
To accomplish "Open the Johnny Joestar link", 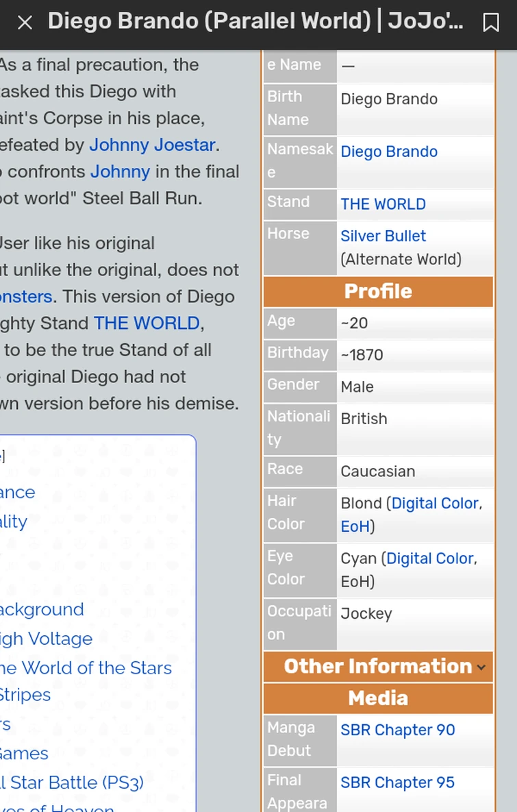I will [152, 145].
